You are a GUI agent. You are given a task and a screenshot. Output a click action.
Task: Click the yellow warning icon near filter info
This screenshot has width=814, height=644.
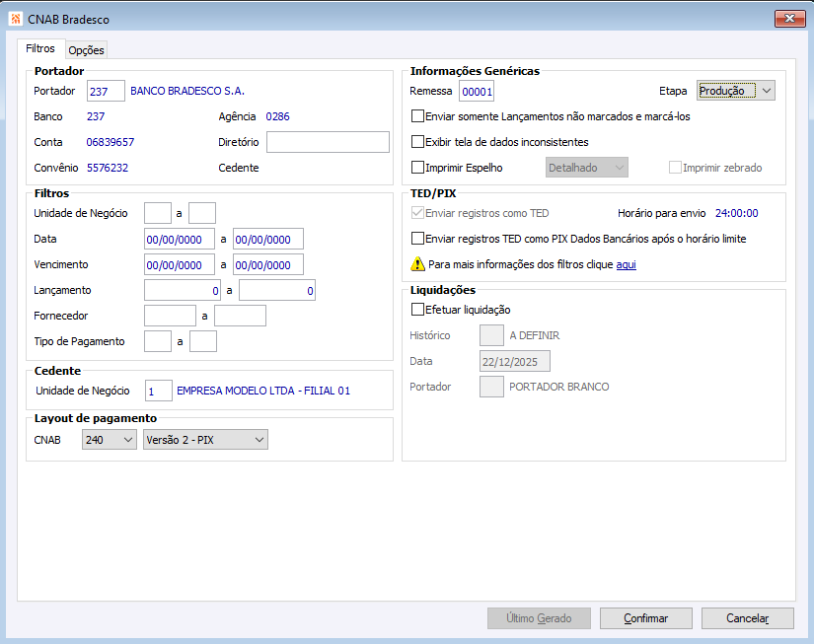(x=417, y=264)
